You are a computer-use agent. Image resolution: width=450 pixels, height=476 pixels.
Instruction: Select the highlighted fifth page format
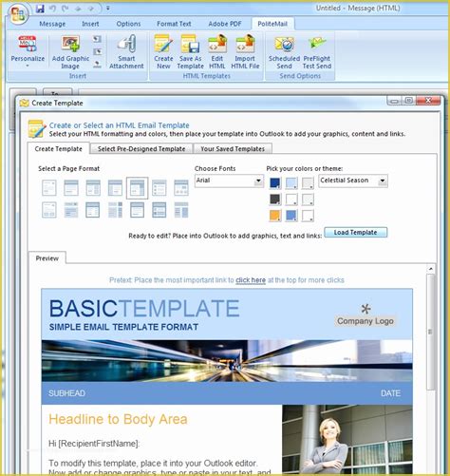[x=138, y=188]
